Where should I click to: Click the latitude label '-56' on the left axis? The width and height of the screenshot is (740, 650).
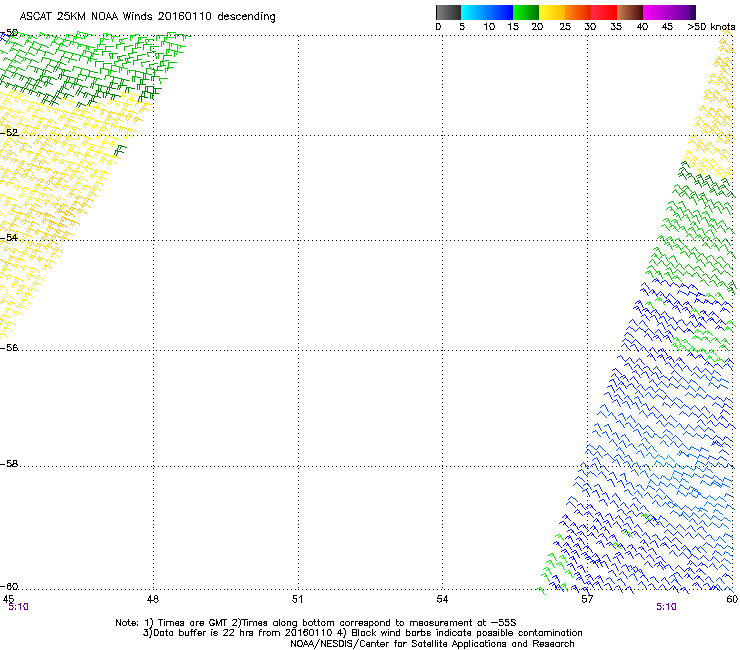click(9, 347)
